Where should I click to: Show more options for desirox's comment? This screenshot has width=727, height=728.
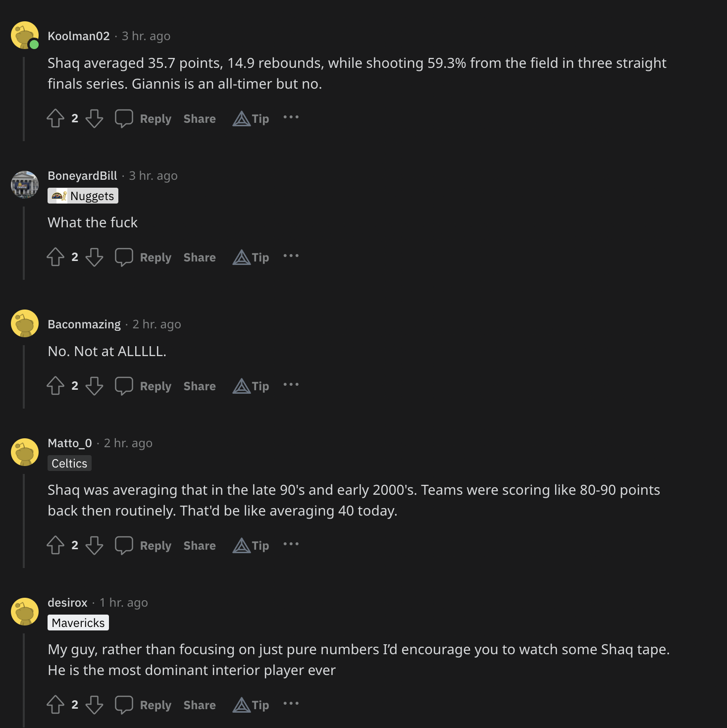(291, 704)
